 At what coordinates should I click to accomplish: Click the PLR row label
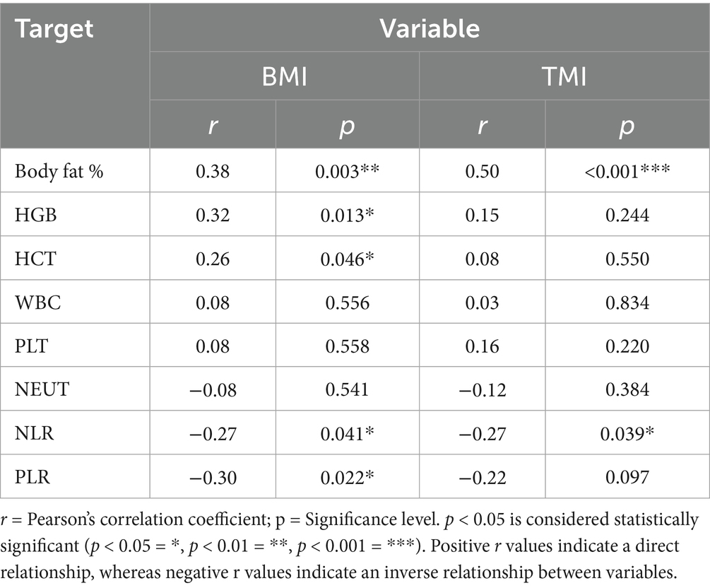coord(28,478)
